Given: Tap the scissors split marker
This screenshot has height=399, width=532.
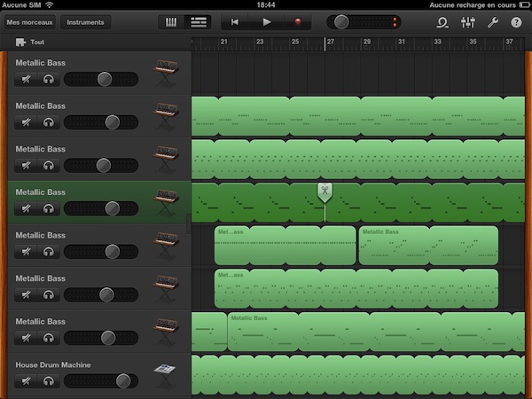Looking at the screenshot, I should click(325, 192).
